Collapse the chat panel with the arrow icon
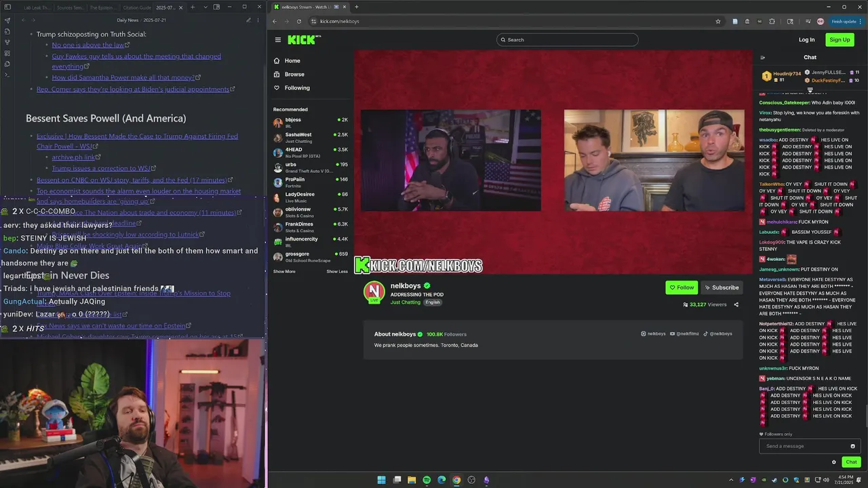 pos(763,58)
